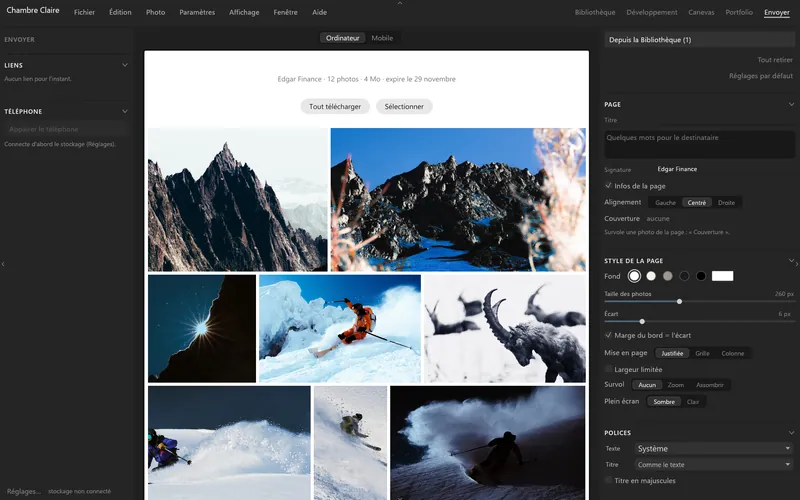Screen dimensions: 800x500
Task: Open the Affichage menu
Action: 244,12
